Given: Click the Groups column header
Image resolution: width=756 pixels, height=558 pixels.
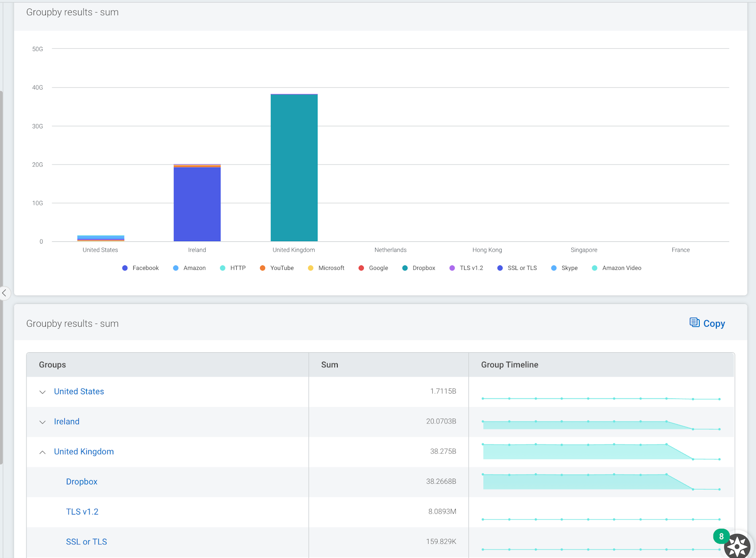Looking at the screenshot, I should pos(52,365).
